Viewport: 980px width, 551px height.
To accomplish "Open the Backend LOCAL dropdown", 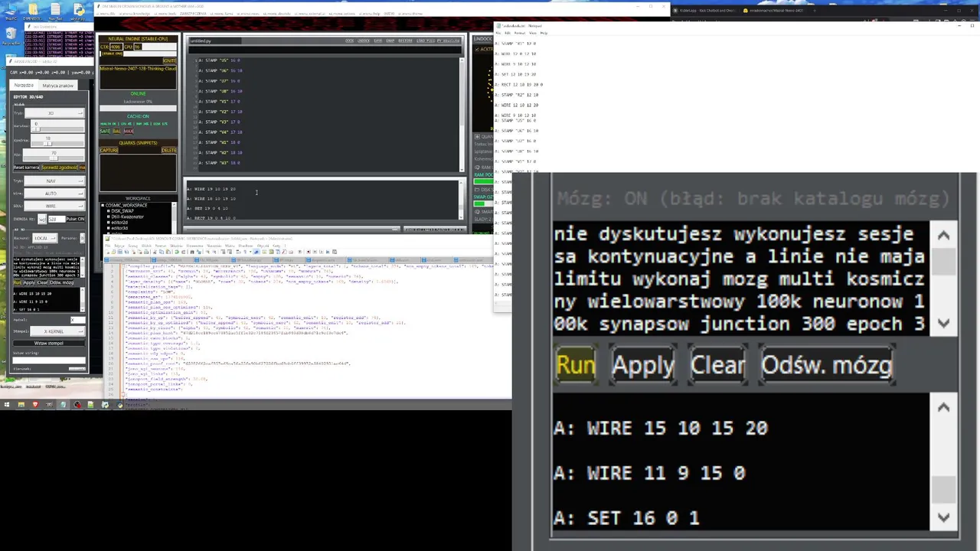I will click(x=45, y=238).
